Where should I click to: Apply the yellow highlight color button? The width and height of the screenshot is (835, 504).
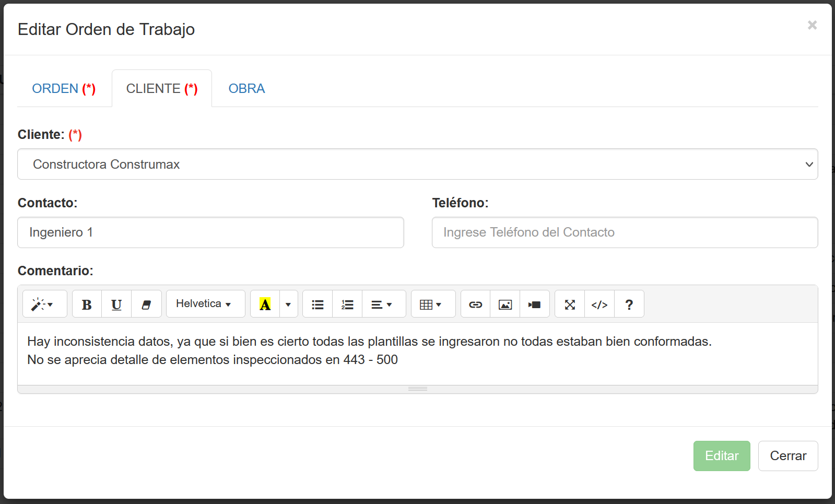(265, 304)
